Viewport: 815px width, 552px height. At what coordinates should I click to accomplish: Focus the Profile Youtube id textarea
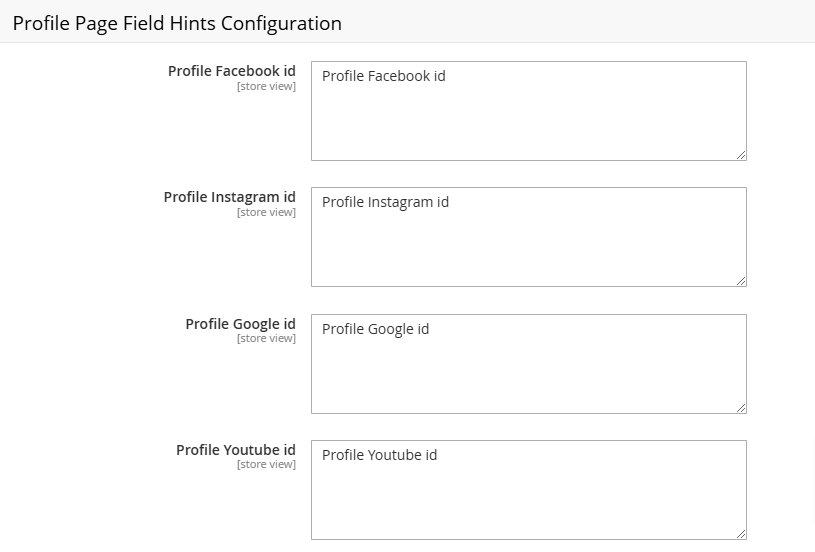529,490
